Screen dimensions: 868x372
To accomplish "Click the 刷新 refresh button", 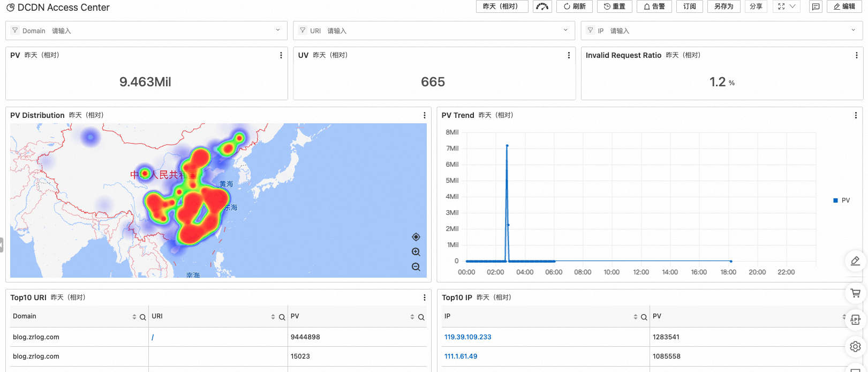I will [575, 6].
